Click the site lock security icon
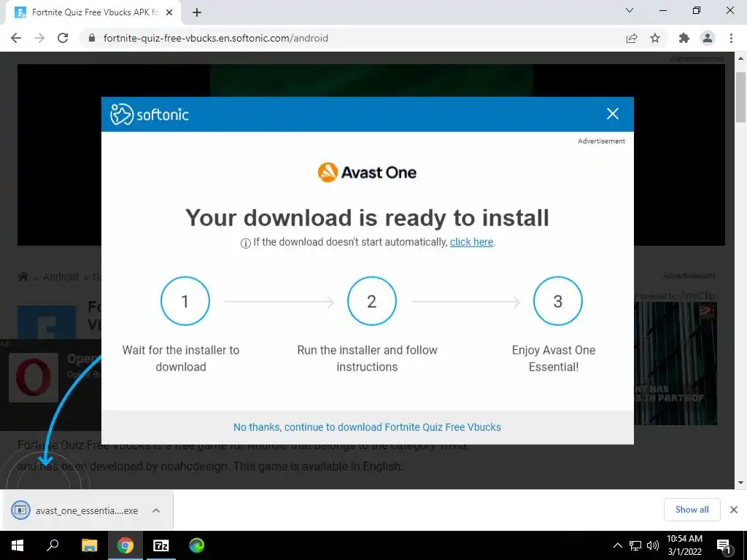Image resolution: width=747 pixels, height=560 pixels. click(x=92, y=38)
